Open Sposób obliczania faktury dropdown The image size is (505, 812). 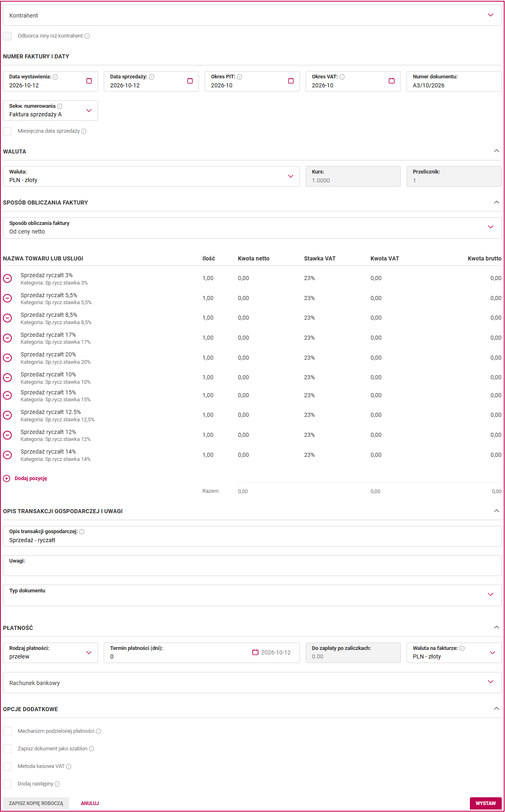click(252, 228)
